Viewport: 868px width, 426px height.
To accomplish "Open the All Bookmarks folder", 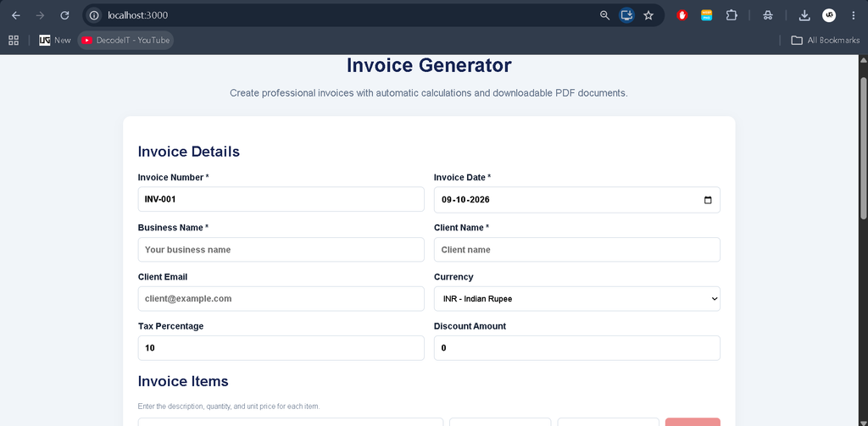I will pos(826,41).
